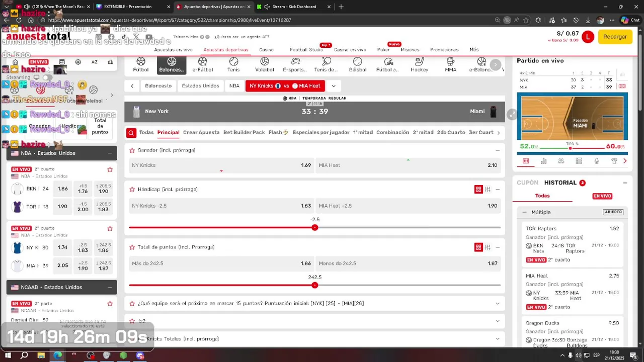Expand the próximo en marcar 15 puntos market
This screenshot has width=644, height=362.
(x=498, y=304)
